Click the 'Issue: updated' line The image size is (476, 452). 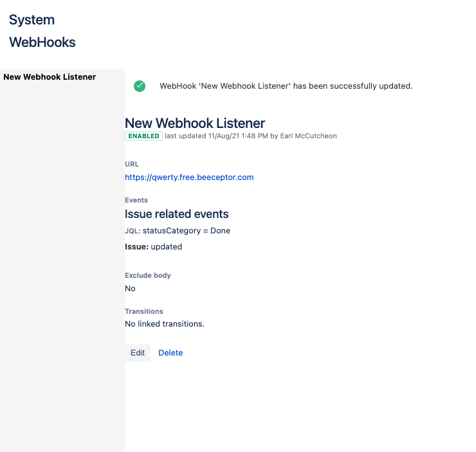click(x=153, y=247)
